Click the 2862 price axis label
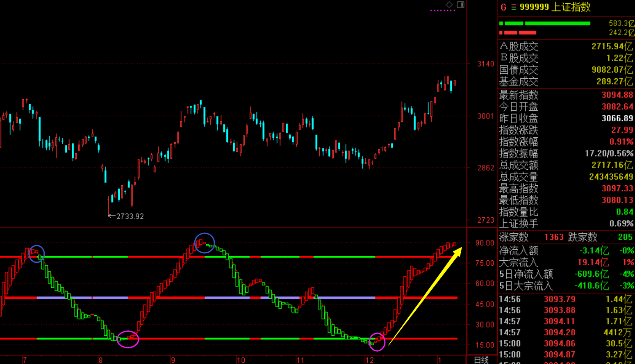The image size is (635, 364). coord(486,168)
